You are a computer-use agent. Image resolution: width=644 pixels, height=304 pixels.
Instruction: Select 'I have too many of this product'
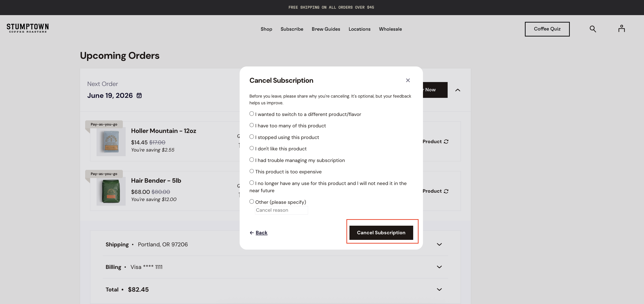coord(252,125)
